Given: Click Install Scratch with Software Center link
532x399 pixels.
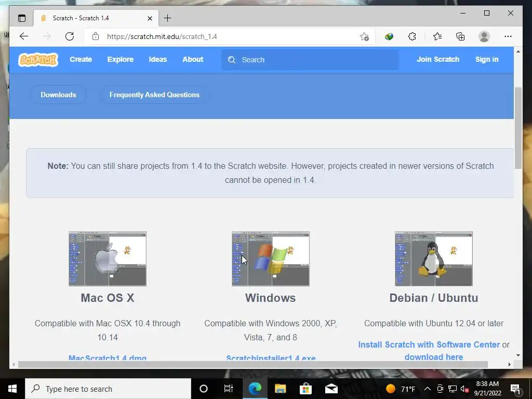Looking at the screenshot, I should 429,345.
